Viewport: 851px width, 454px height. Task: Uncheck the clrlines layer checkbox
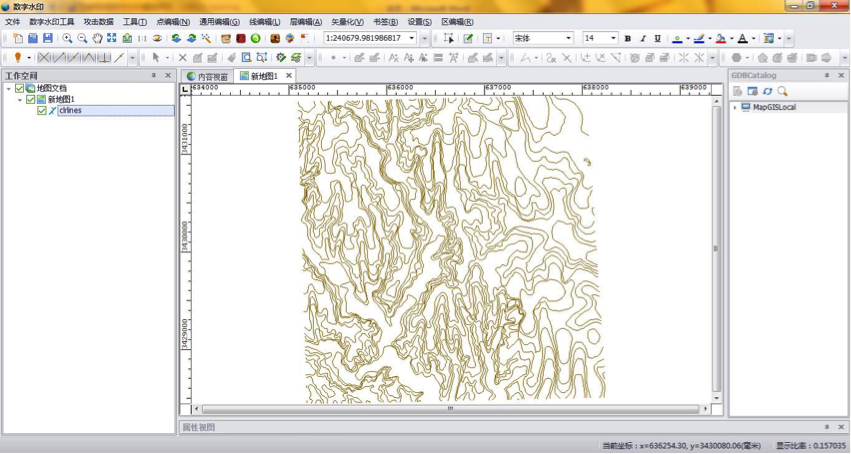tap(42, 110)
